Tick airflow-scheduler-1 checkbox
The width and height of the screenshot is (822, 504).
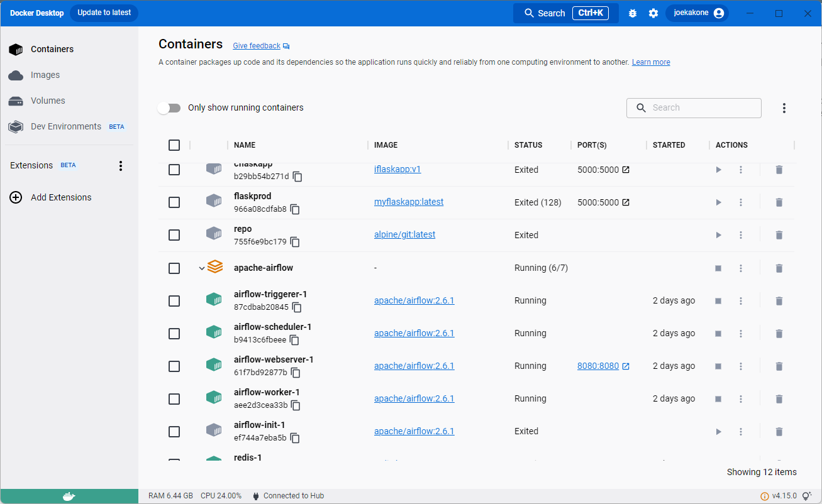pos(174,334)
